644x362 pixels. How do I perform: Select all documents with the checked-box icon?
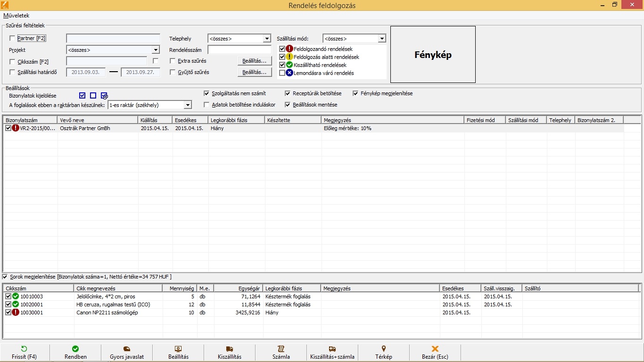pos(83,96)
